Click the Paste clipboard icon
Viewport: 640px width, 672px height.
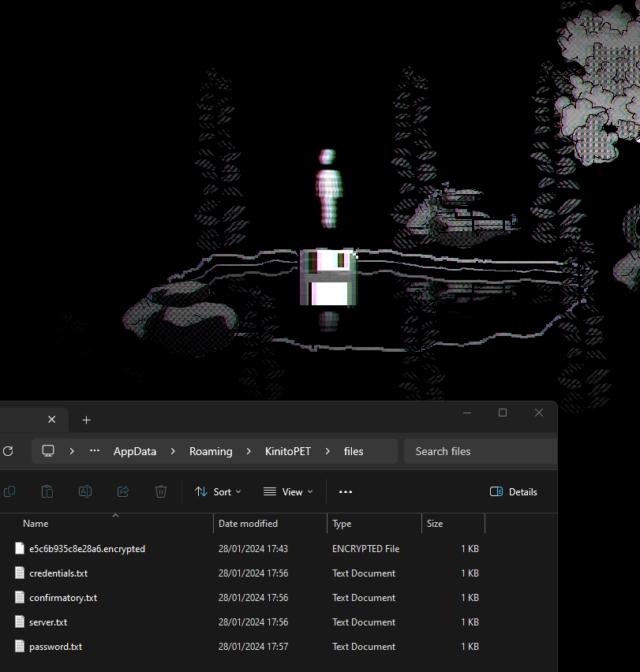point(47,491)
